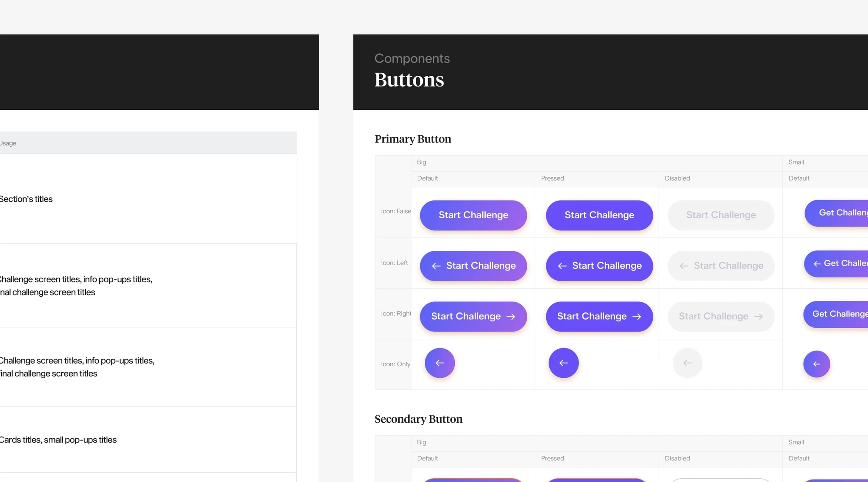Click the right arrow icon in disabled Start Challenge
This screenshot has height=482, width=868.
point(758,317)
